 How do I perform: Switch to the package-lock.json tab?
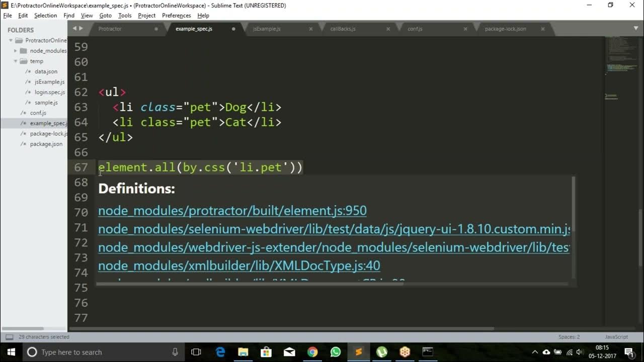(x=506, y=29)
